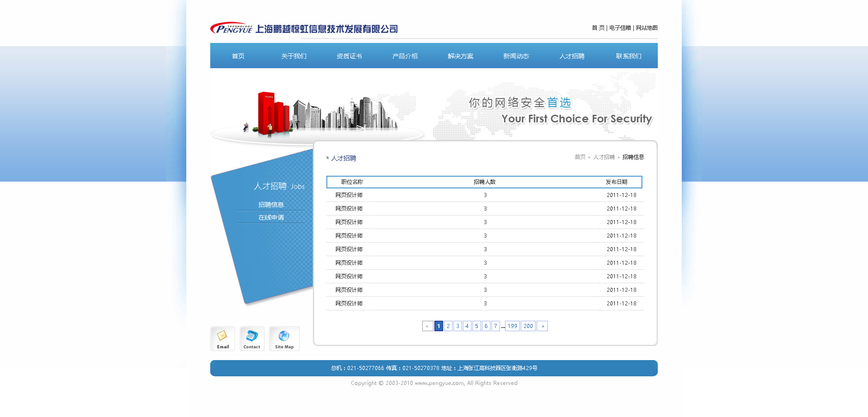This screenshot has width=868, height=417.
Task: Click the Pengyue company logo
Action: [x=304, y=28]
